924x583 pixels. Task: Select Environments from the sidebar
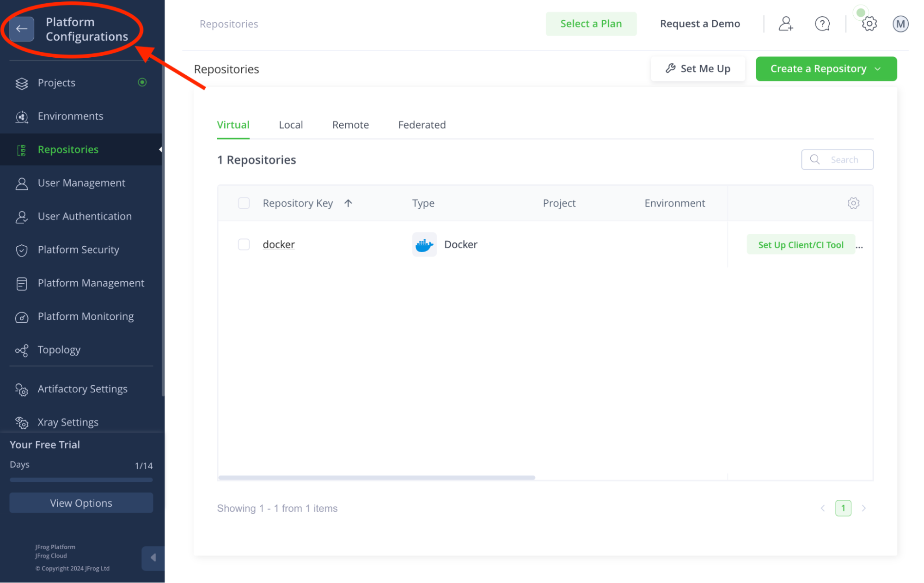tap(70, 116)
